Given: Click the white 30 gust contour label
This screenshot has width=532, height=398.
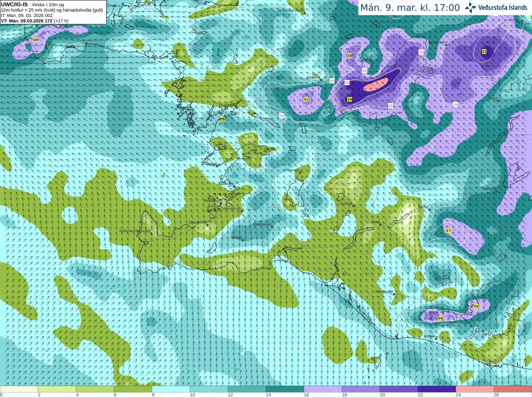Looking at the screenshot, I should [x=347, y=83].
